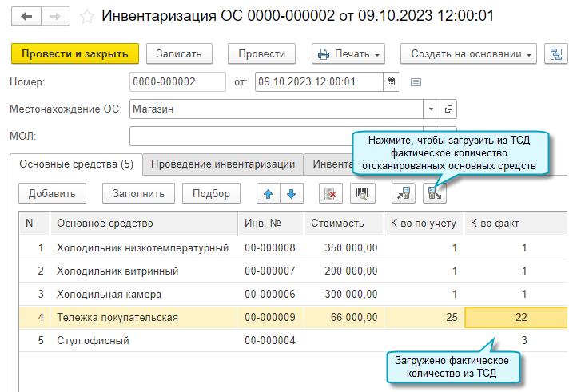Open calendar picker next to date field
The height and width of the screenshot is (392, 569).
[392, 81]
